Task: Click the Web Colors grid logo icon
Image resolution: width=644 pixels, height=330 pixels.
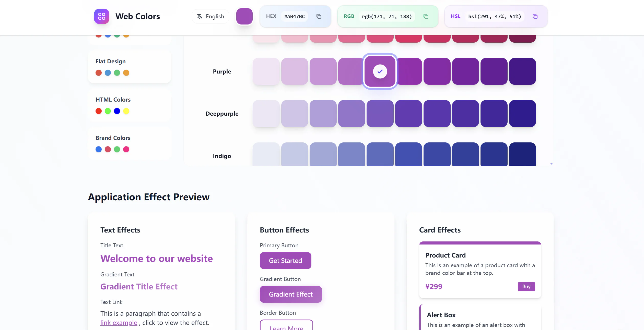Action: click(101, 16)
